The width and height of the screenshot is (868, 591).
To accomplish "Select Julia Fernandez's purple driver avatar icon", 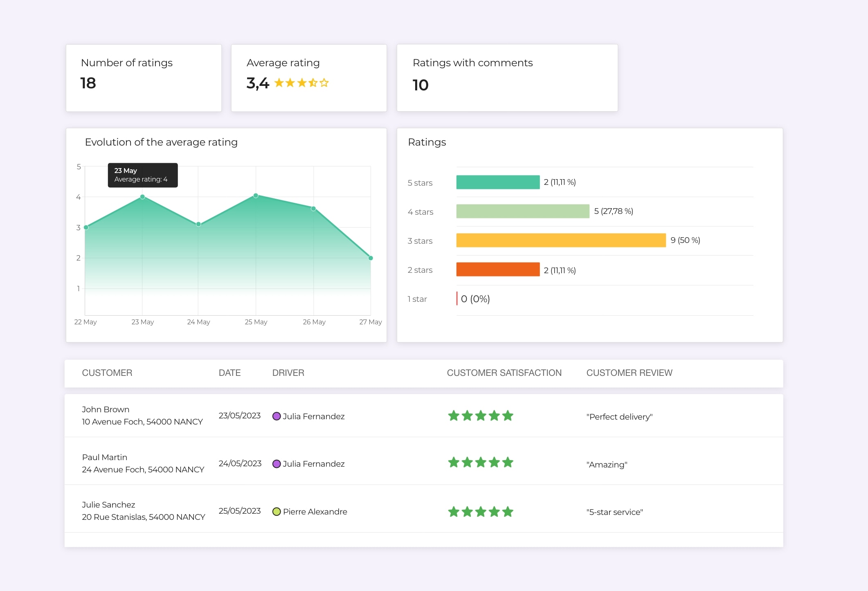I will (x=277, y=416).
